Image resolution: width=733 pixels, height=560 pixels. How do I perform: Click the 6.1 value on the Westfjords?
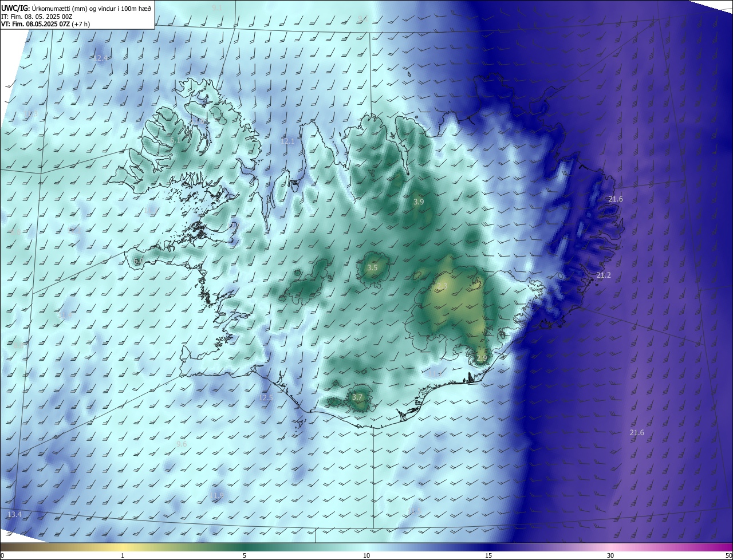pos(175,140)
